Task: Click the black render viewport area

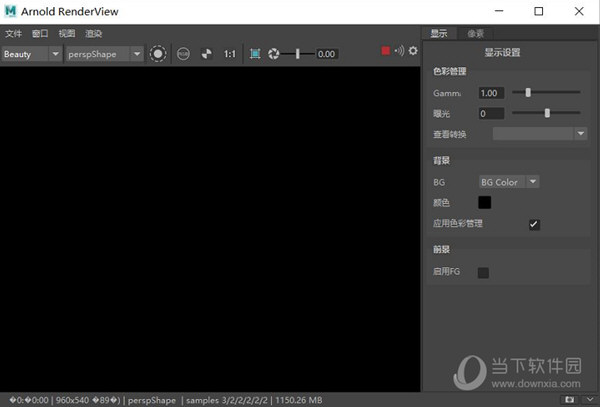Action: pos(210,229)
